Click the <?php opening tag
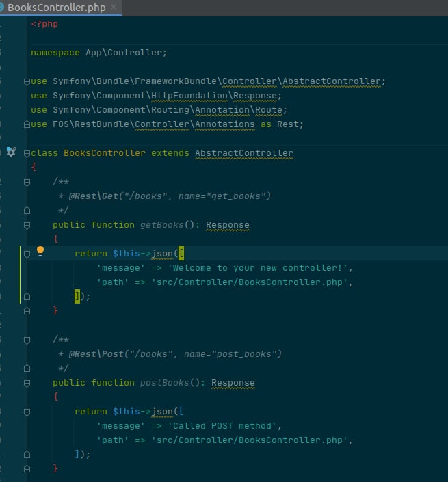Viewport: 448px width, 482px height. click(x=44, y=24)
